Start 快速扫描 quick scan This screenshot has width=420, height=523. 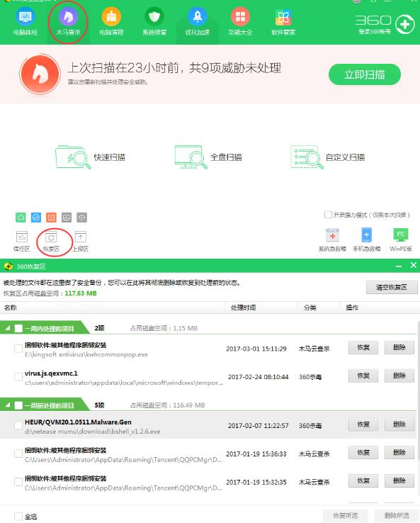[x=91, y=157]
